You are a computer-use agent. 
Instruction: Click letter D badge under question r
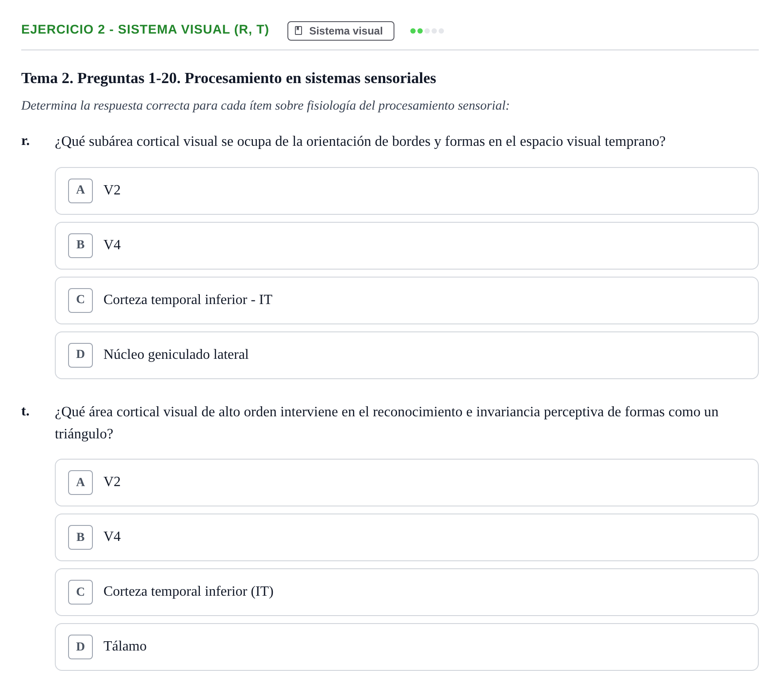80,355
